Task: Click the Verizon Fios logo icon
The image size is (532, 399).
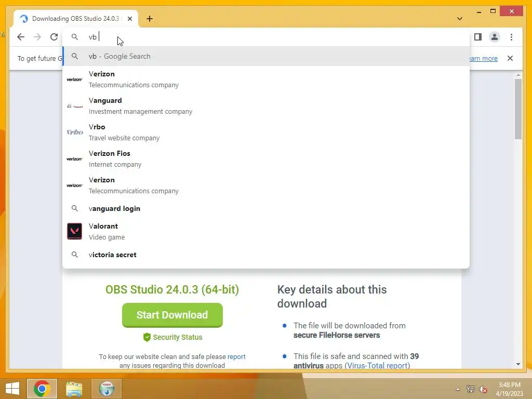Action: tap(75, 159)
